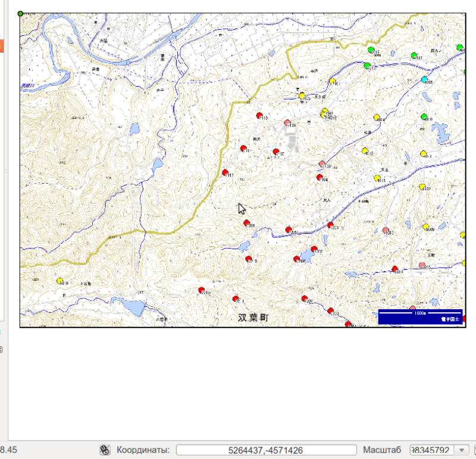Select the yellow marker labeled 5009
476x459 pixels.
426,227
